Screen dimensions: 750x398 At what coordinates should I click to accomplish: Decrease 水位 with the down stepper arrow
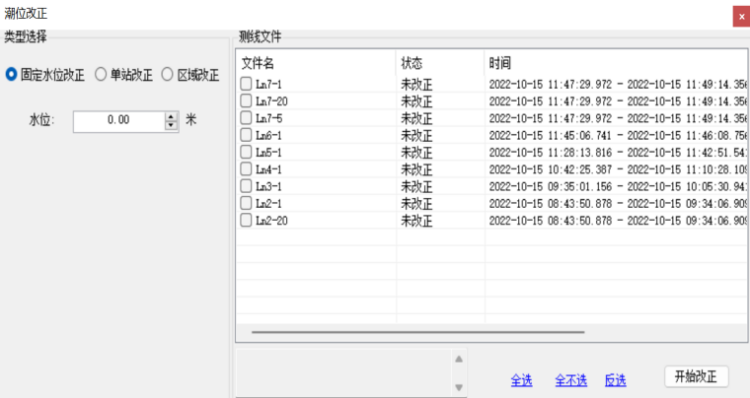click(x=171, y=126)
